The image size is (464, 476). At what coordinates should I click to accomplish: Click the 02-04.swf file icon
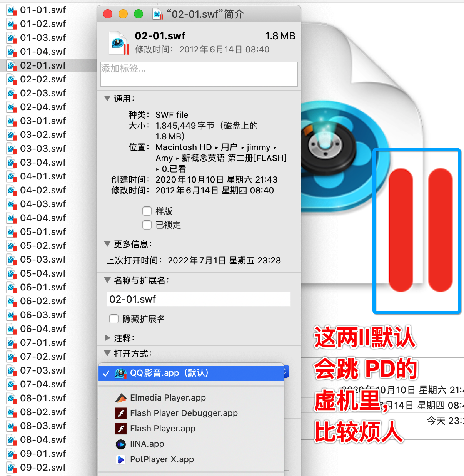pyautogui.click(x=12, y=107)
